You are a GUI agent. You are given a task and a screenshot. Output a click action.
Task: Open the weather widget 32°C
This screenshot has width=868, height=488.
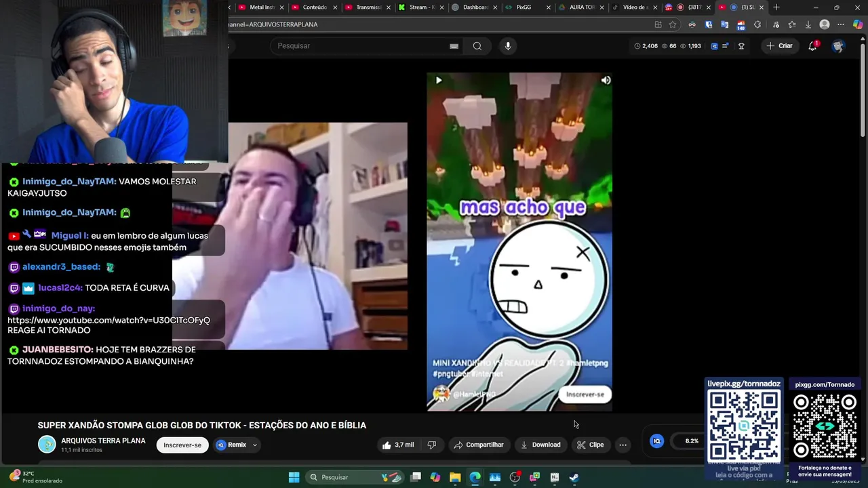(x=35, y=477)
